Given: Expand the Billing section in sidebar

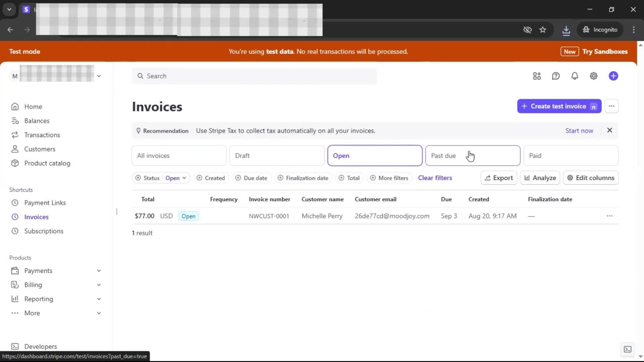Looking at the screenshot, I should (x=99, y=285).
